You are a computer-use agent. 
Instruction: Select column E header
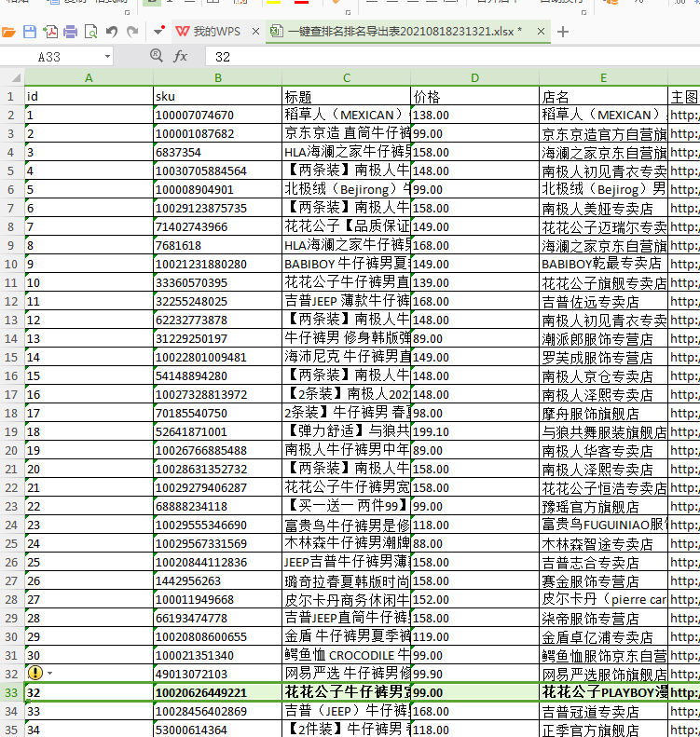pyautogui.click(x=603, y=78)
